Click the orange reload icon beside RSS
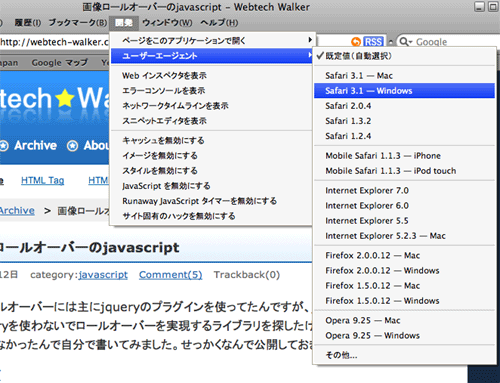The image size is (500, 383). [x=356, y=42]
